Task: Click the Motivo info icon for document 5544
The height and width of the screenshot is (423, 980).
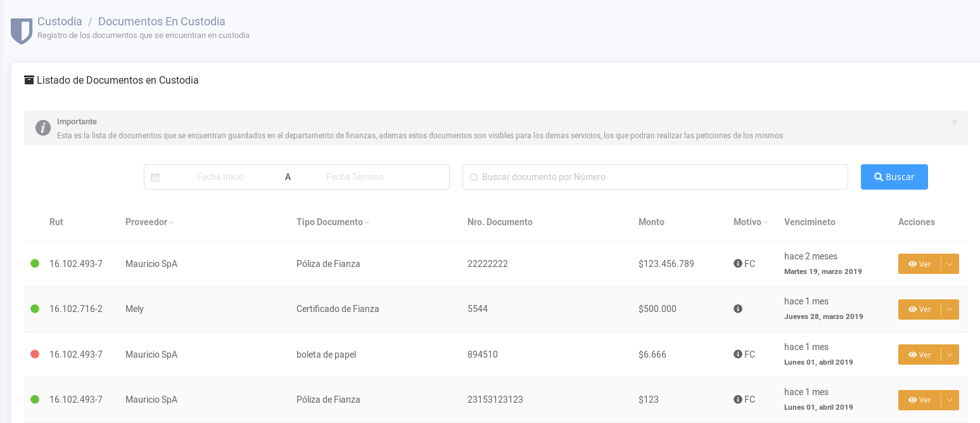Action: coord(737,309)
